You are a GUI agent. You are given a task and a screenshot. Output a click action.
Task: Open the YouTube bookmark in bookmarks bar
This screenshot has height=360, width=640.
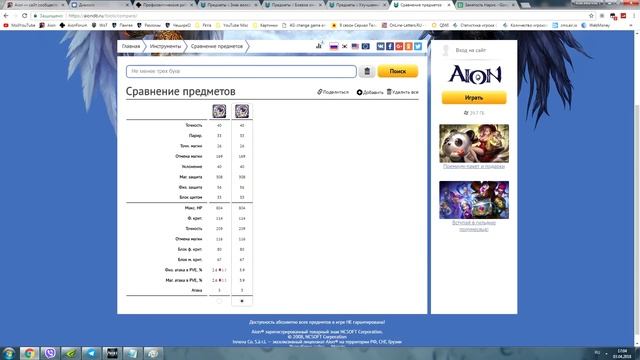point(20,25)
